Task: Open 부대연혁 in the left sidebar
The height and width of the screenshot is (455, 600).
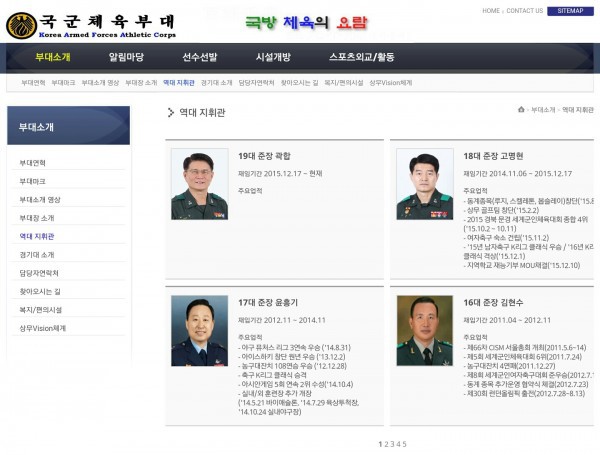Action: pyautogui.click(x=33, y=163)
